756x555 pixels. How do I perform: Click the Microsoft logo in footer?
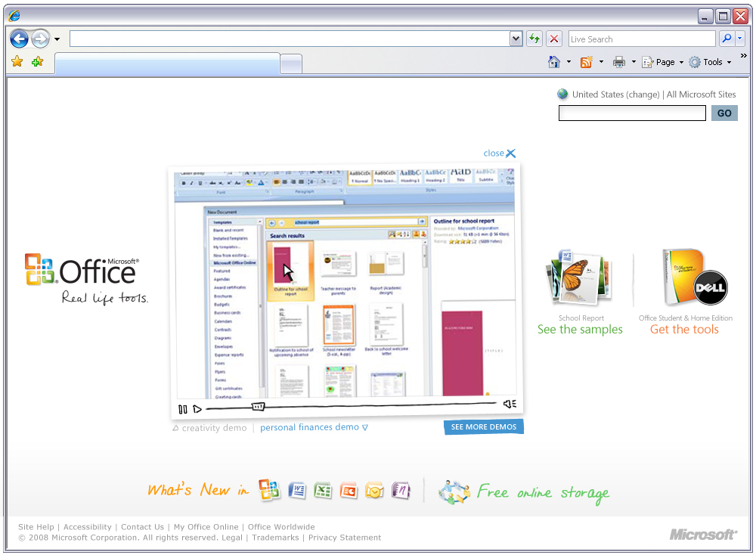703,535
